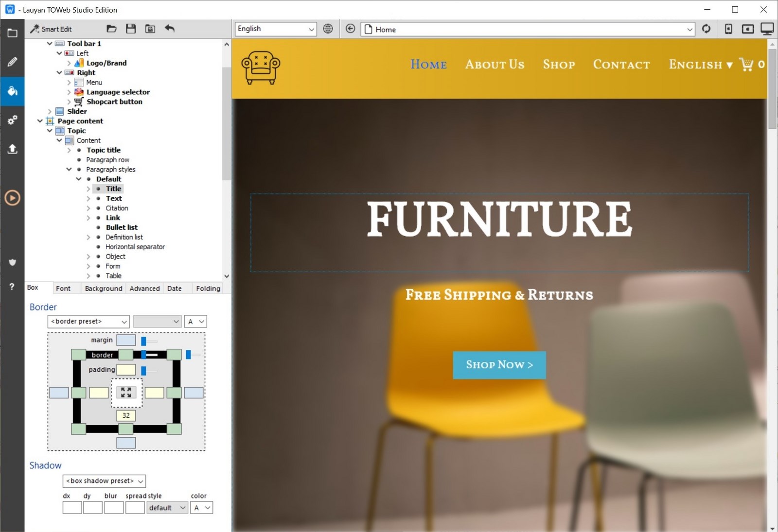Undo the last action with arrow icon
The height and width of the screenshot is (532, 778).
(169, 28)
